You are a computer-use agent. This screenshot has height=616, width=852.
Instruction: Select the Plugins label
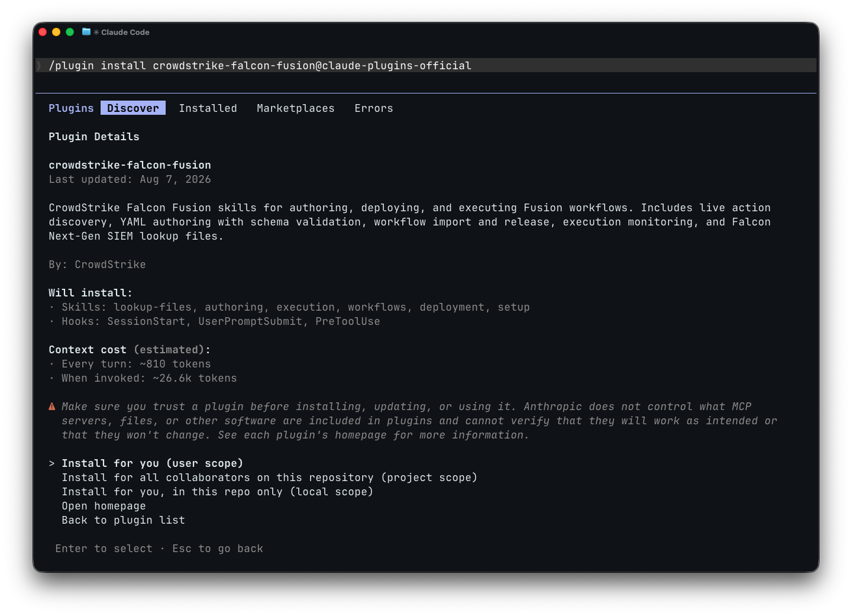(71, 108)
